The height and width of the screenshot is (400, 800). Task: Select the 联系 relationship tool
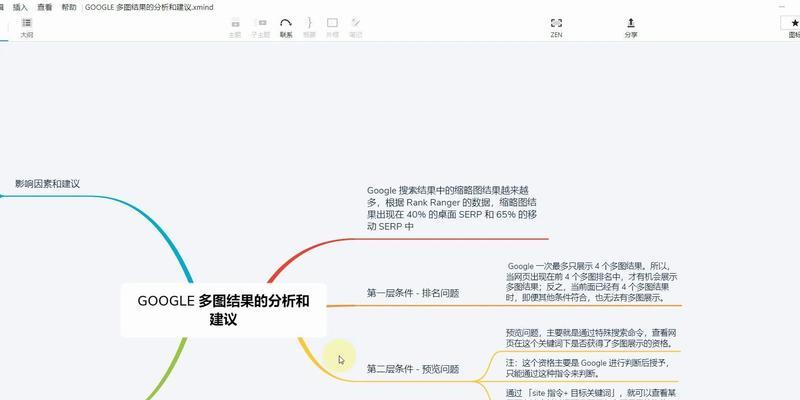[286, 28]
